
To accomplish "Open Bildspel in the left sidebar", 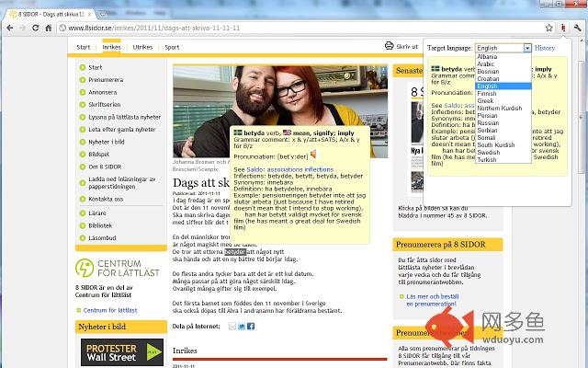I will [99, 155].
